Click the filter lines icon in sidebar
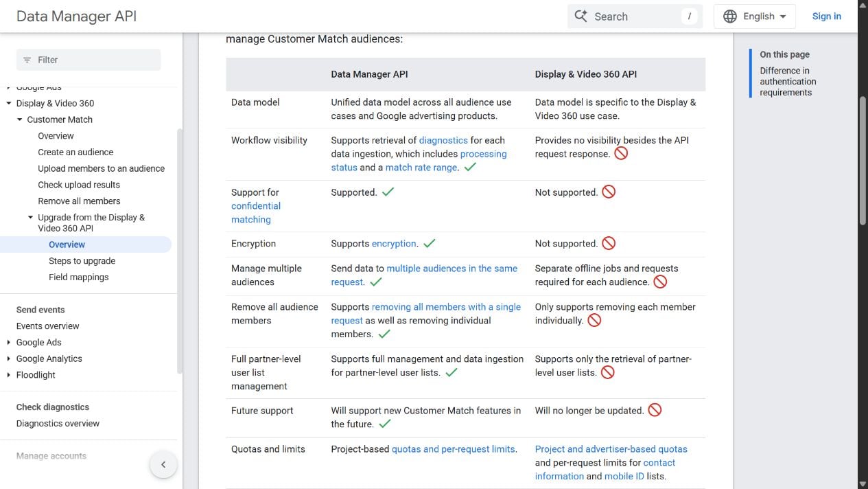This screenshot has height=489, width=868. pyautogui.click(x=27, y=60)
